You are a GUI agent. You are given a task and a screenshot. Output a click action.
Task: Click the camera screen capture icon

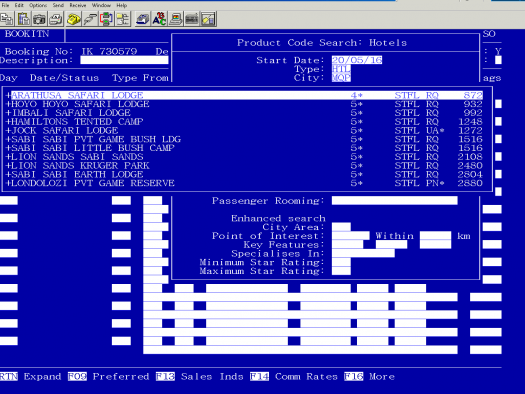[40, 19]
